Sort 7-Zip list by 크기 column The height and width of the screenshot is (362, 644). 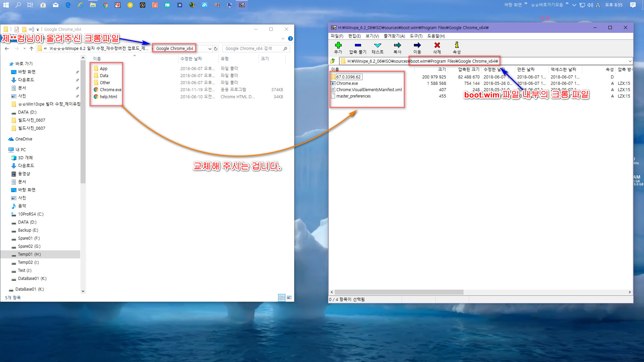442,69
